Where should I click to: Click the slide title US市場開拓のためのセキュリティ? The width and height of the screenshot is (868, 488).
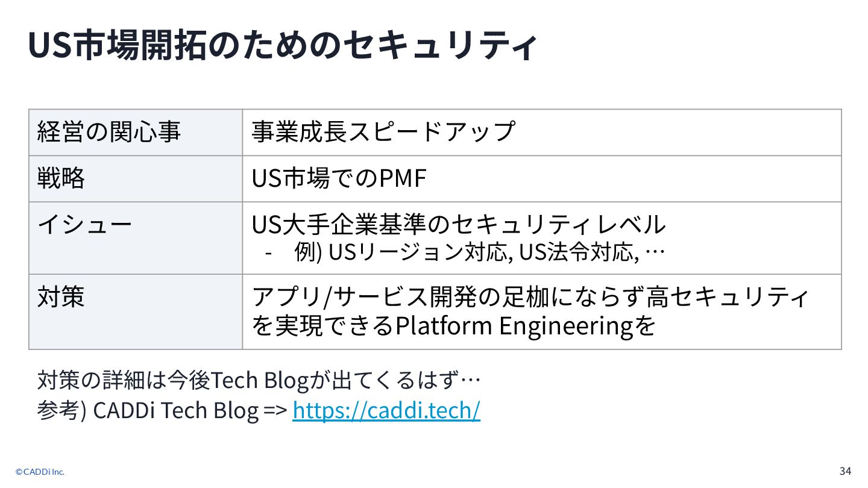click(x=281, y=45)
